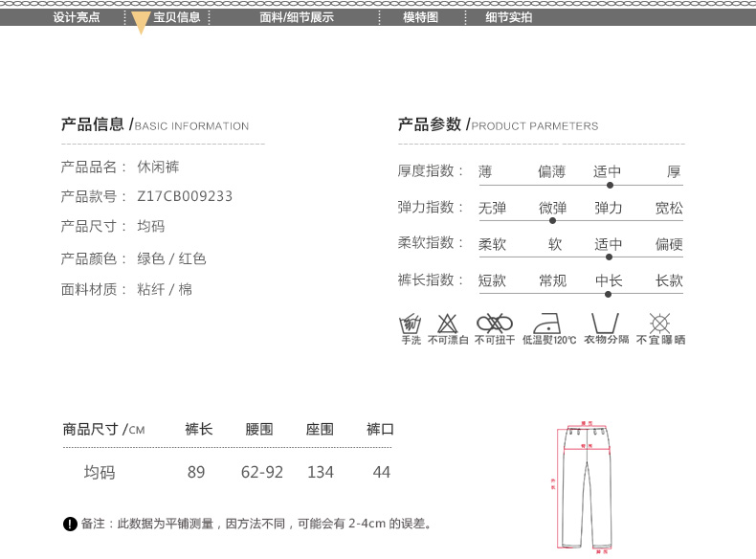
Task: Click the low temperature iron icon
Action: pyautogui.click(x=549, y=323)
